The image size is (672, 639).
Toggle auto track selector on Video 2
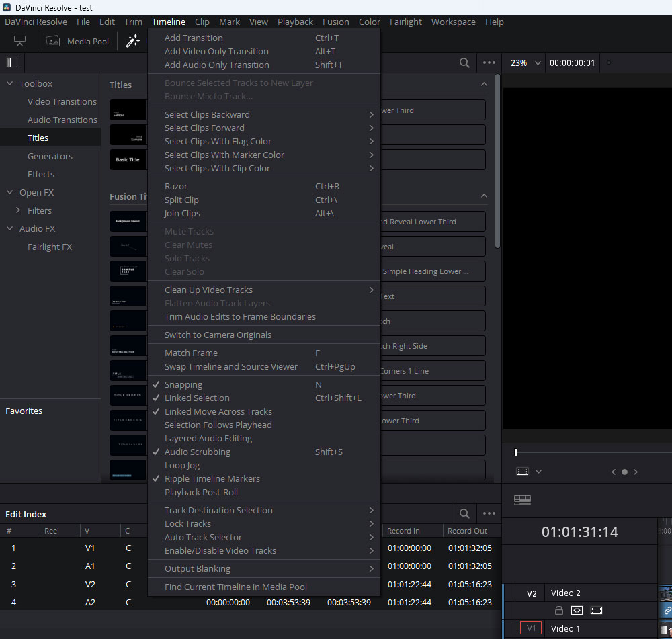(577, 610)
